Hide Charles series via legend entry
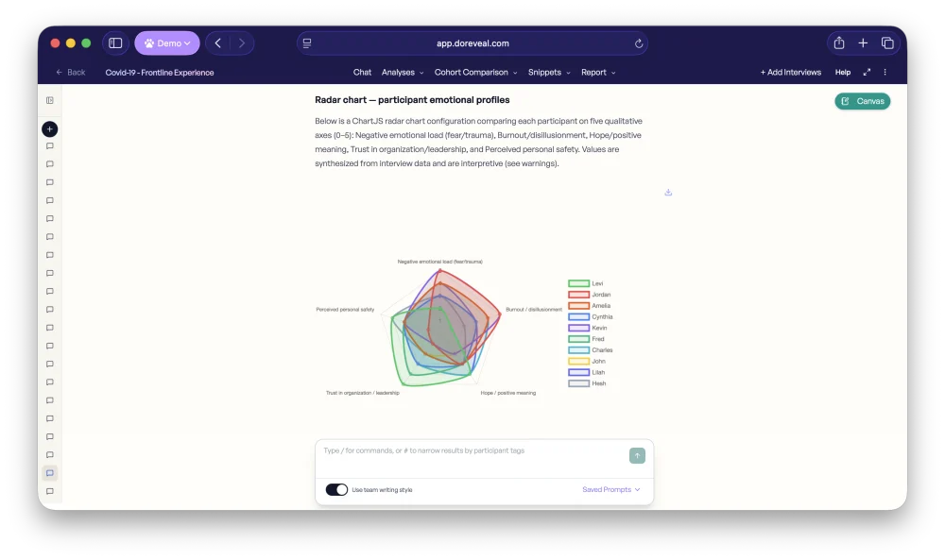Image resolution: width=945 pixels, height=560 pixels. 591,350
